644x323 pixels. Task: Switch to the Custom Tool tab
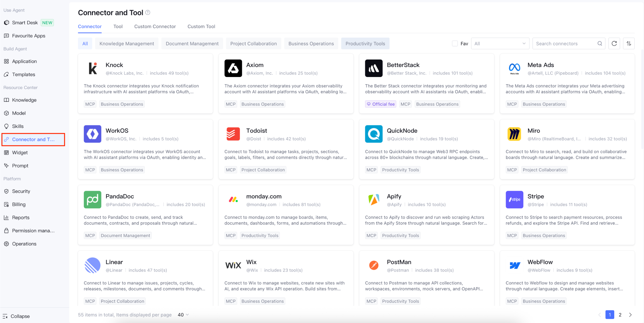pyautogui.click(x=201, y=27)
